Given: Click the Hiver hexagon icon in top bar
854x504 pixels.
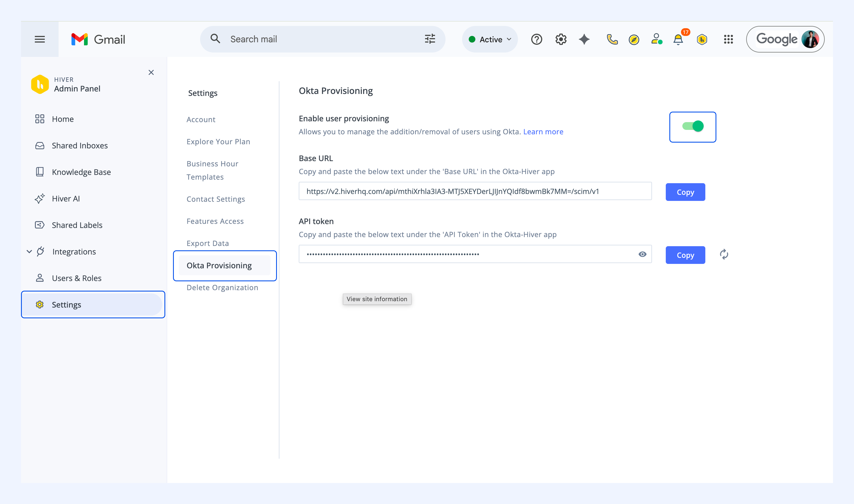Looking at the screenshot, I should coord(702,40).
